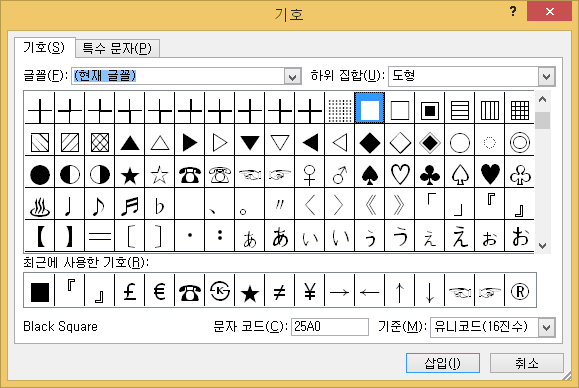579x388 pixels.
Task: Select the left black lenticular bracket 【
Action: tap(40, 236)
